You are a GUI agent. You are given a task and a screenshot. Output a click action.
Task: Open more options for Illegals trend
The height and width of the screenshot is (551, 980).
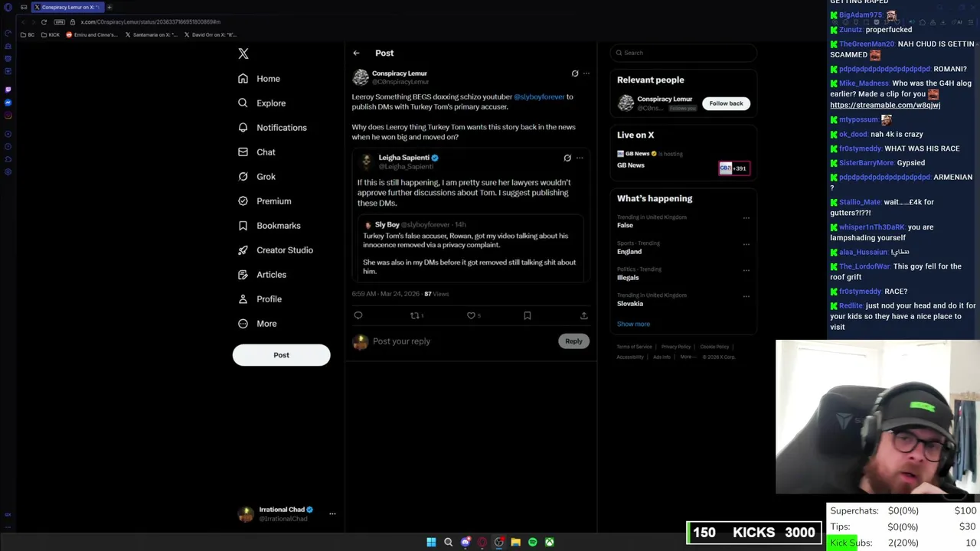click(x=746, y=270)
